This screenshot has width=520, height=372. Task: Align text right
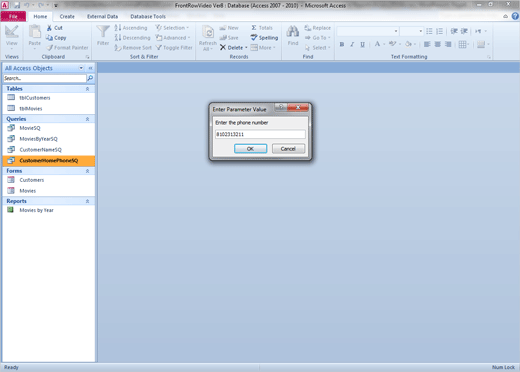pos(448,44)
